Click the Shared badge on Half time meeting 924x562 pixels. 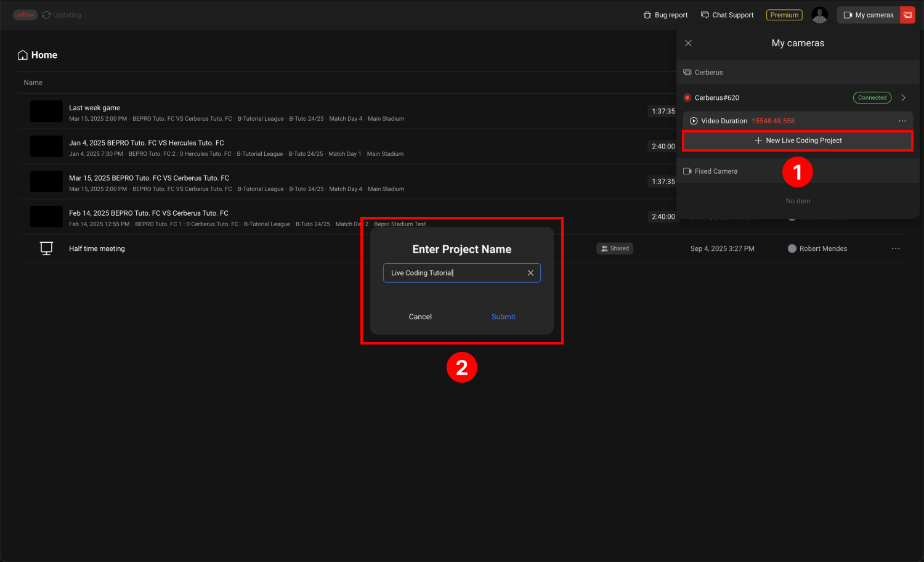[x=615, y=248]
